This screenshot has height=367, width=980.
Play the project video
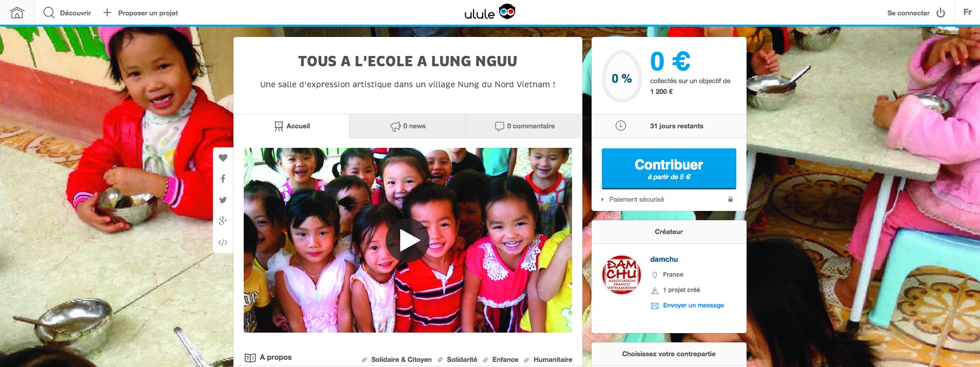(x=407, y=240)
